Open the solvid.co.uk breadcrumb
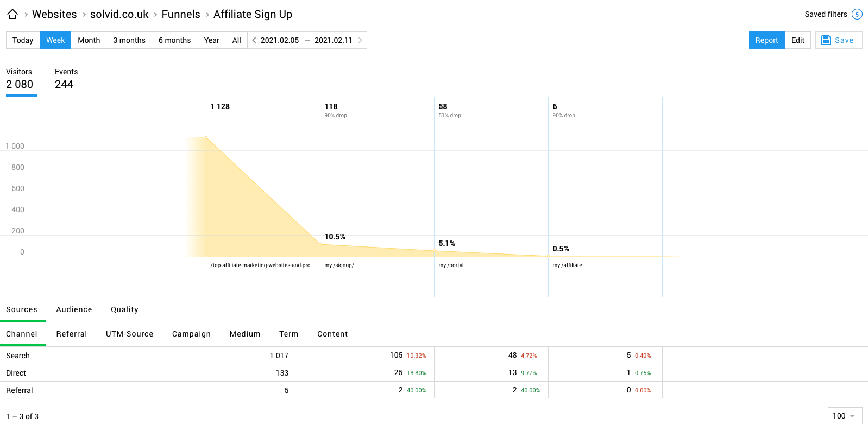This screenshot has height=431, width=868. click(119, 14)
